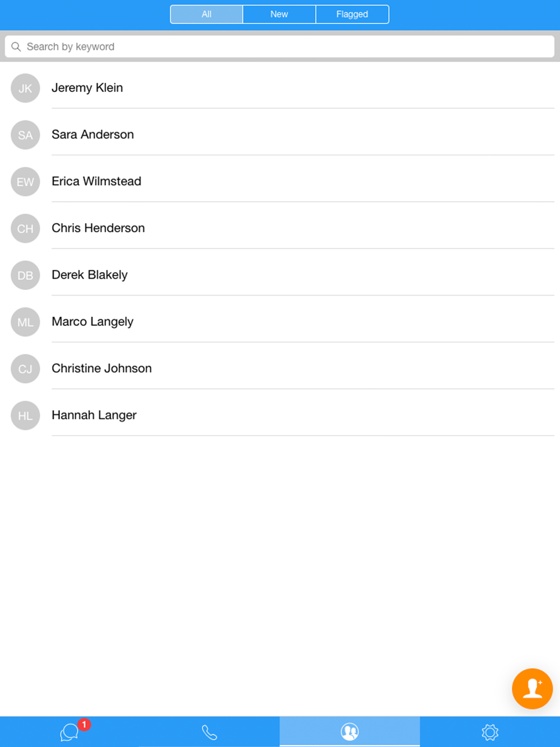Screen dimensions: 560x747
Task: Select the All filter tab
Action: pyautogui.click(x=207, y=15)
